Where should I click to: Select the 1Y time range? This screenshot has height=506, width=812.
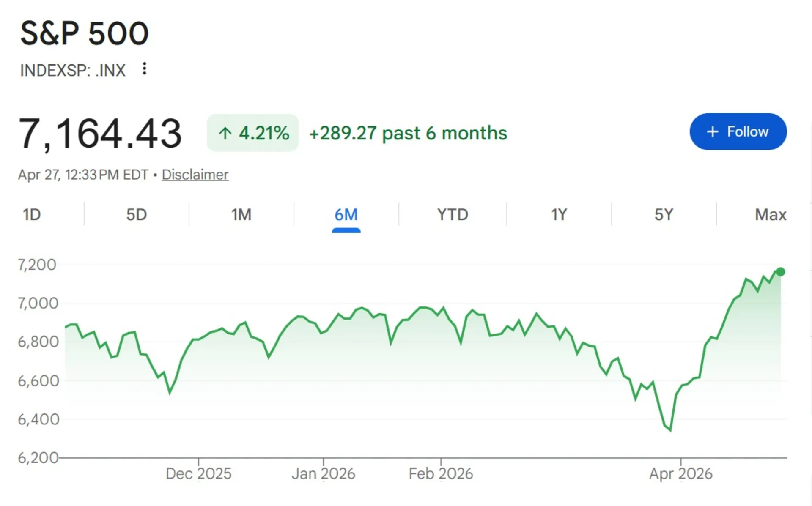click(x=559, y=215)
